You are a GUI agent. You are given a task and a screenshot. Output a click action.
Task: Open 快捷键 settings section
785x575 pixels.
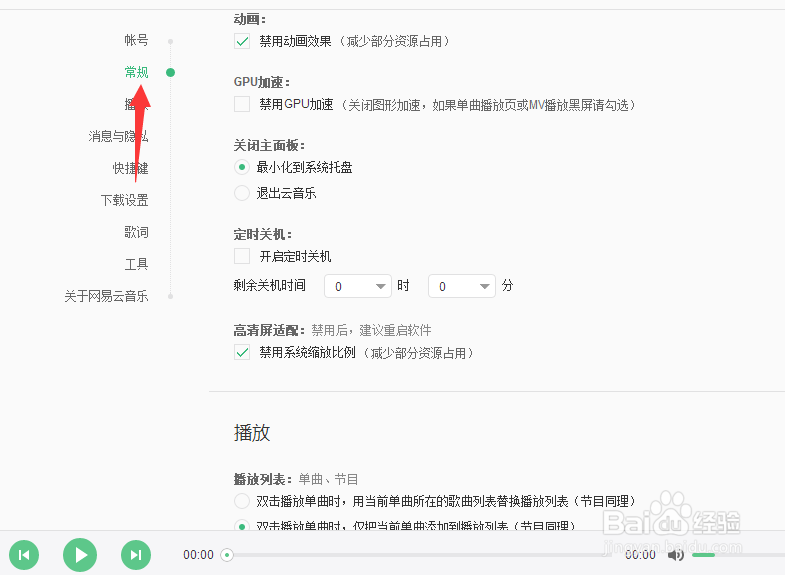130,168
